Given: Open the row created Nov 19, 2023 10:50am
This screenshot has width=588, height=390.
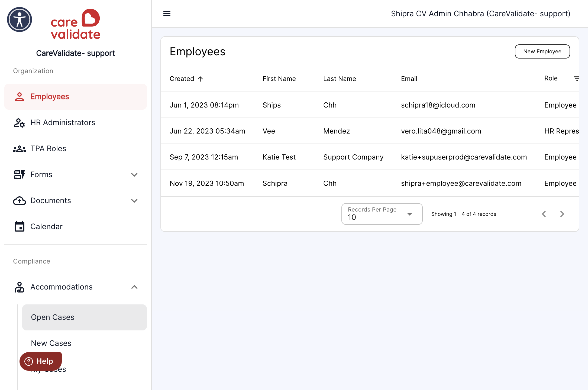Looking at the screenshot, I should pyautogui.click(x=370, y=183).
